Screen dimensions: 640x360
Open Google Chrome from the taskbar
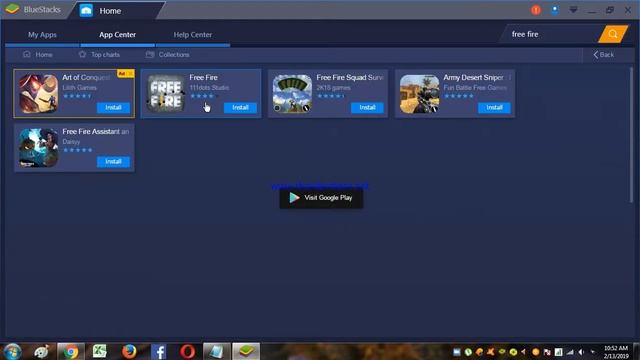[71, 351]
